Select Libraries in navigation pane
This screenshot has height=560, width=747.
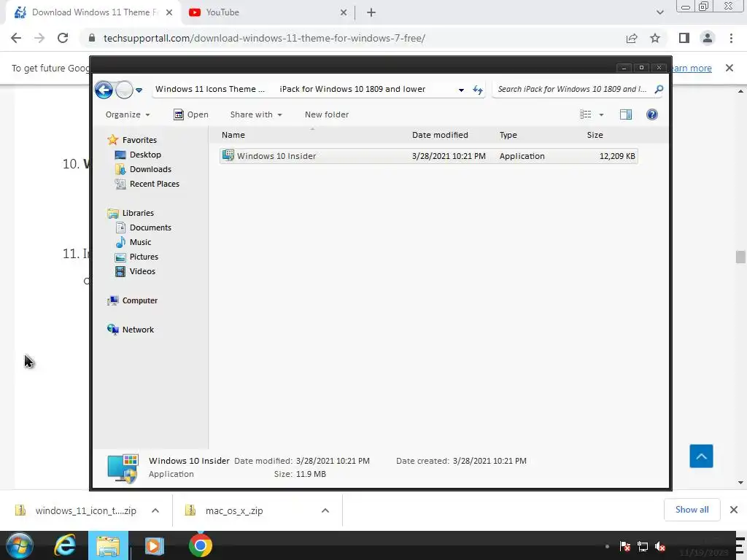tap(138, 213)
